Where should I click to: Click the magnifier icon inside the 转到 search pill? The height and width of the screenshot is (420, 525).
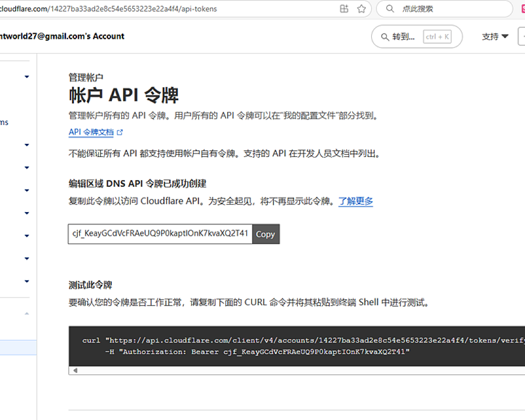[x=385, y=36]
